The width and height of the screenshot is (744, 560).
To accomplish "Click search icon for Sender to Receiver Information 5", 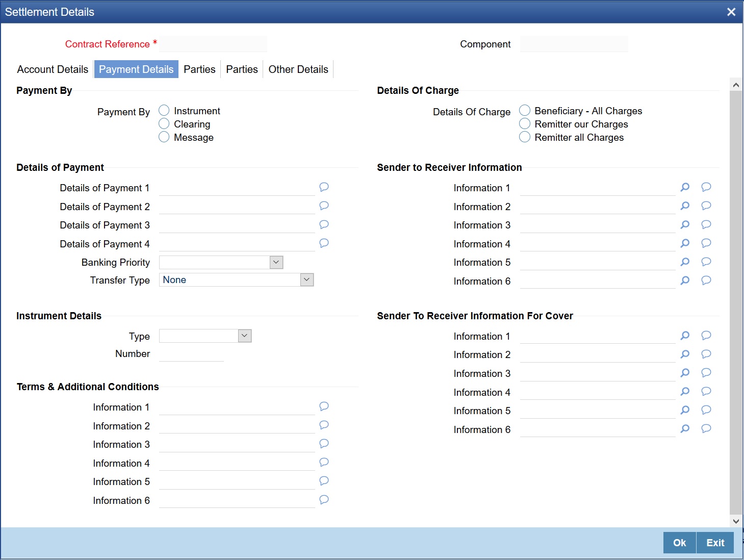I will point(685,262).
